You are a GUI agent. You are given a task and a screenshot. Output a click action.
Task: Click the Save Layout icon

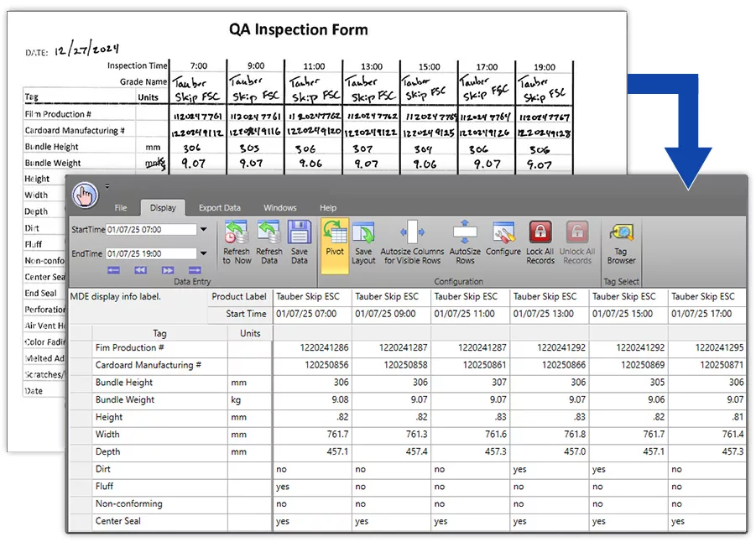point(363,243)
